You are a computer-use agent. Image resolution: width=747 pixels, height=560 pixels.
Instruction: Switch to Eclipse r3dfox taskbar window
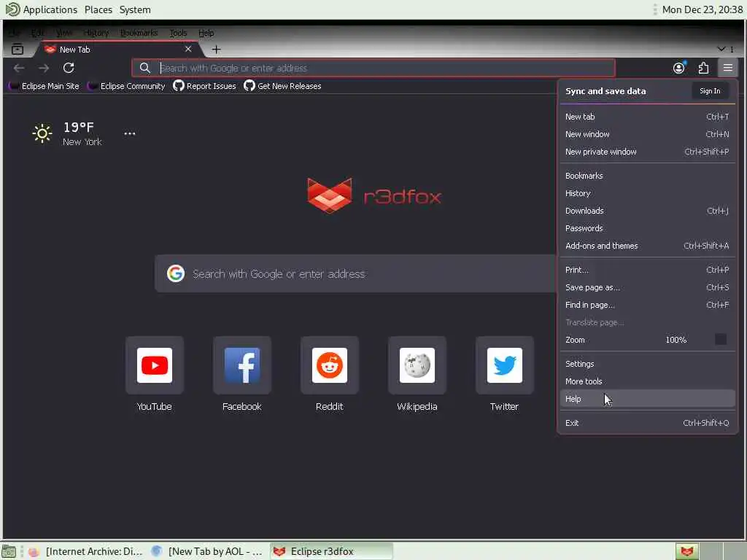(331, 551)
